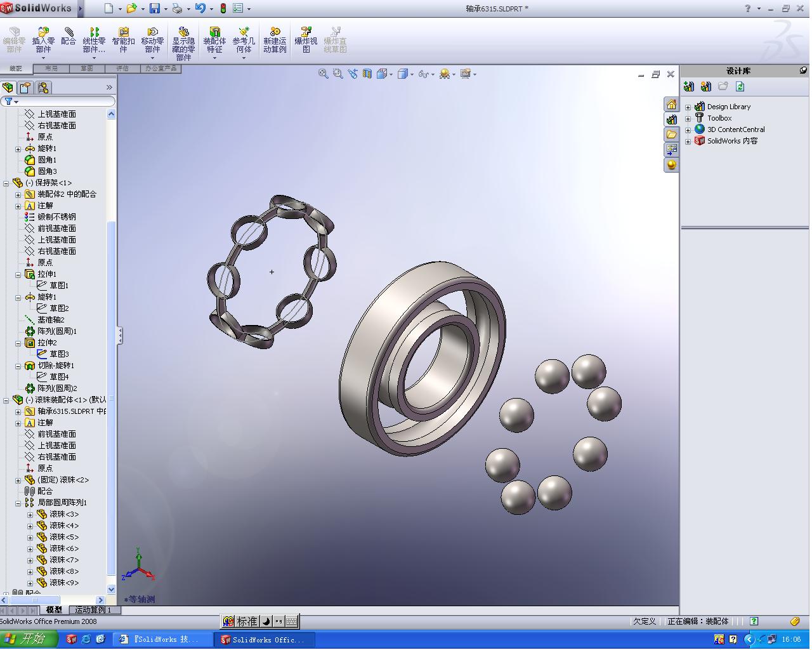Switch to the 草图 (Sketch) tab

(86, 69)
